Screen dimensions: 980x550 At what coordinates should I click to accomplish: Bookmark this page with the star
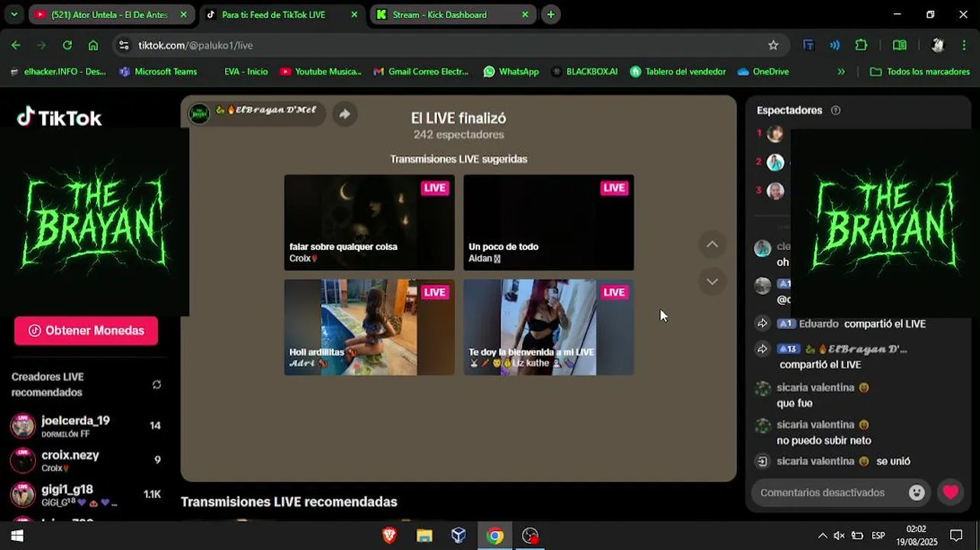773,45
